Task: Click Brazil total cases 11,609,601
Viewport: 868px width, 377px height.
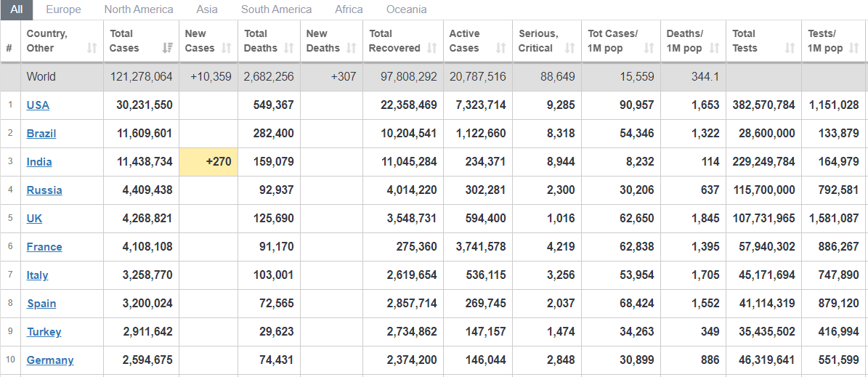Action: pos(145,134)
